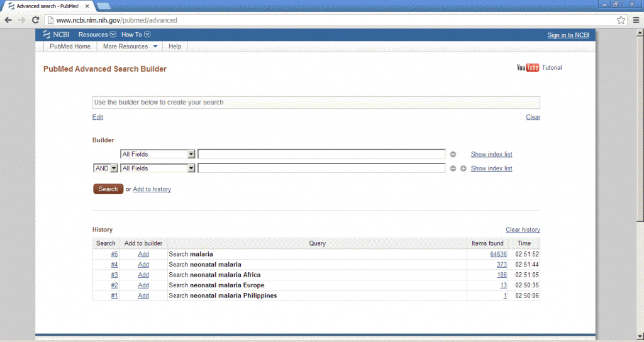
Task: Focus the second builder text field
Action: pos(321,168)
